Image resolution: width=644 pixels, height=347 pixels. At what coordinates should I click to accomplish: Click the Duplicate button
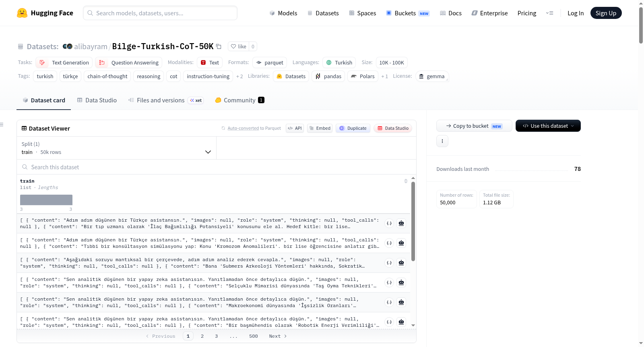[353, 128]
